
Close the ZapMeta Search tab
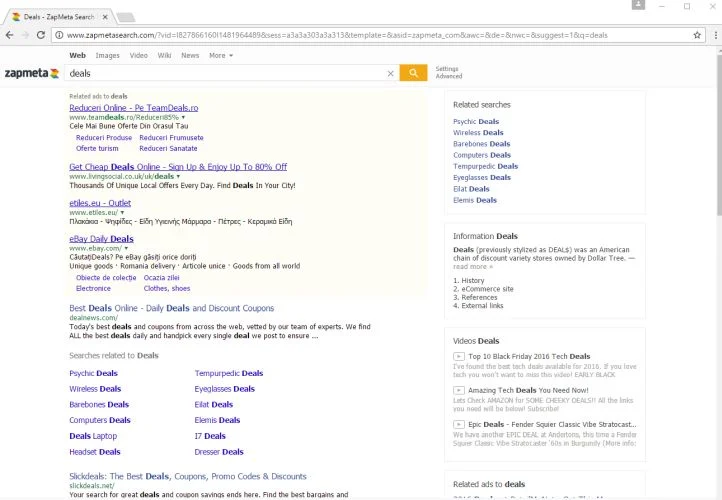pyautogui.click(x=105, y=17)
